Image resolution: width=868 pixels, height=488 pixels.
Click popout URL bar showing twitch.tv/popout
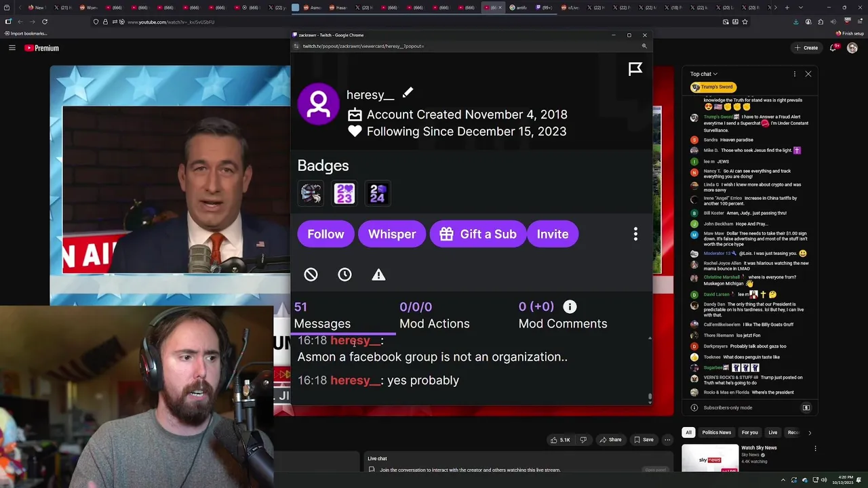(363, 46)
